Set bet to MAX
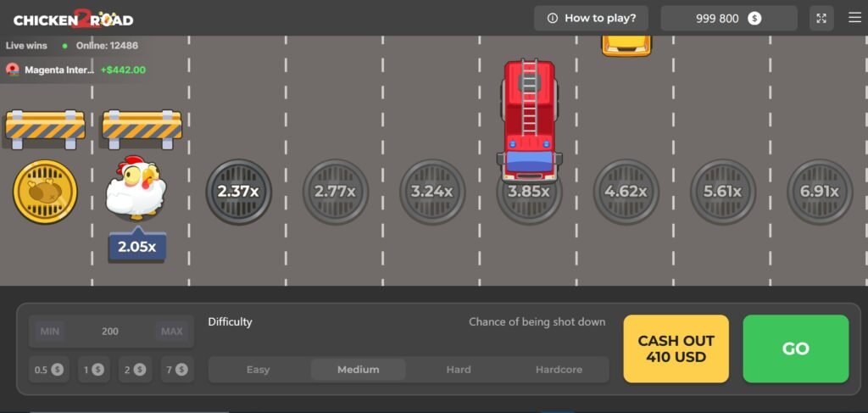The width and height of the screenshot is (868, 413). [x=172, y=332]
